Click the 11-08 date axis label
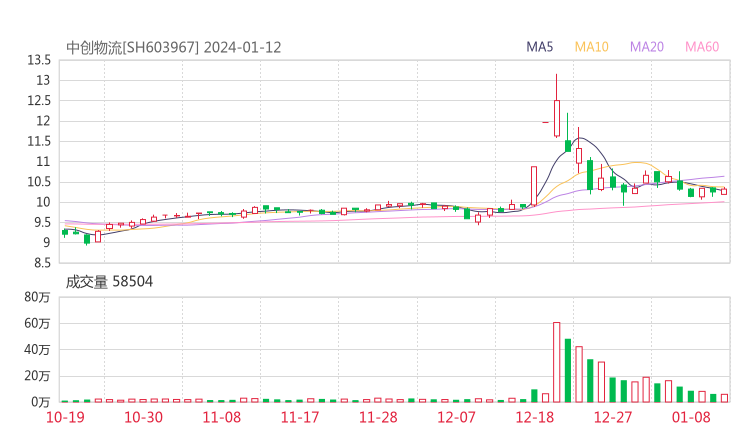Screen dimensions: 740x440 (x=221, y=417)
